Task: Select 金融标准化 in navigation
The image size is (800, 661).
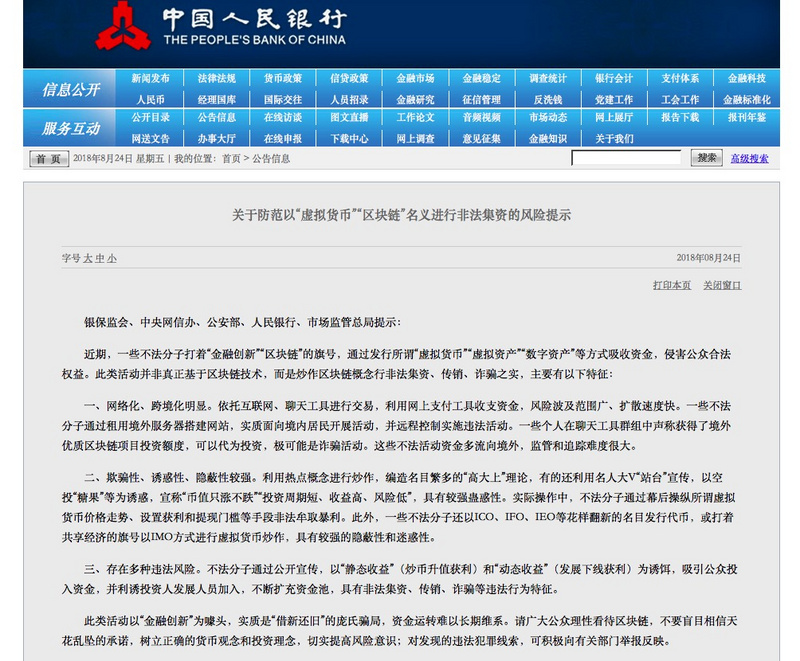Action: pyautogui.click(x=747, y=99)
